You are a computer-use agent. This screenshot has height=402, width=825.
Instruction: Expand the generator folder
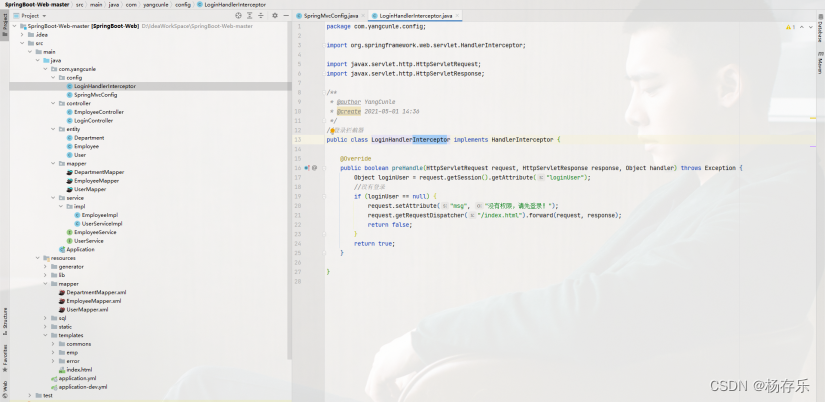[46, 267]
